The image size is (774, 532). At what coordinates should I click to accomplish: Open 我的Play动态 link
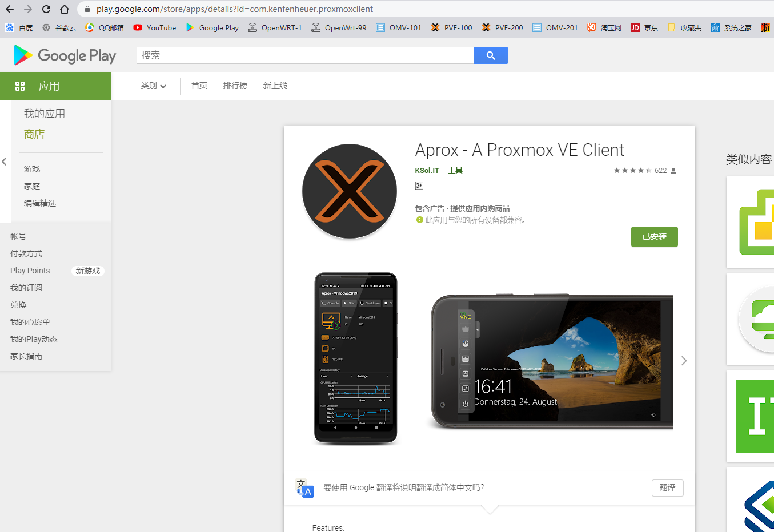click(34, 339)
